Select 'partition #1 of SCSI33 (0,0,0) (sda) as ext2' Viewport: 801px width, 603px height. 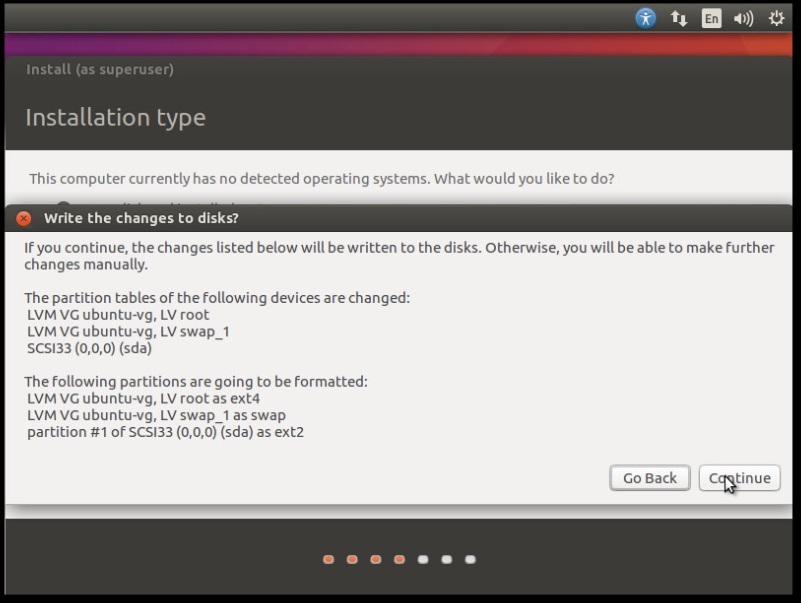(166, 432)
